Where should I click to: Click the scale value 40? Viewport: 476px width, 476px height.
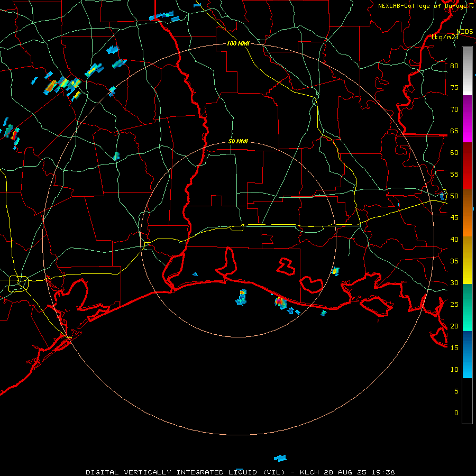click(x=454, y=240)
